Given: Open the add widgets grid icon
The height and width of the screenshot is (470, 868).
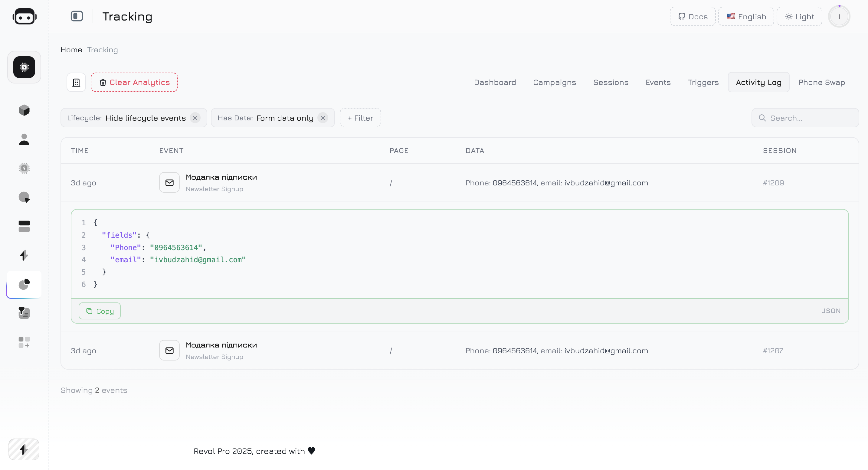Looking at the screenshot, I should point(24,342).
